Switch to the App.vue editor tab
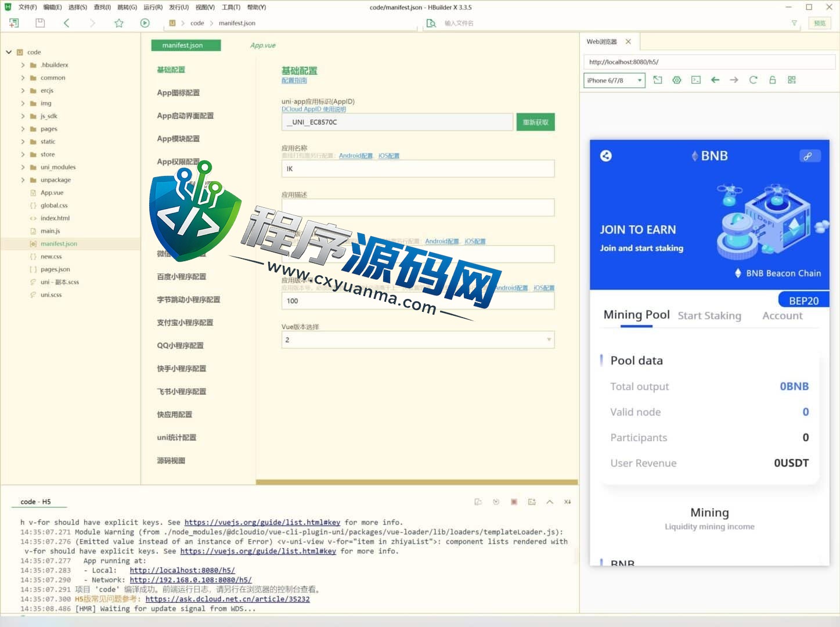Viewport: 840px width, 627px height. tap(263, 45)
